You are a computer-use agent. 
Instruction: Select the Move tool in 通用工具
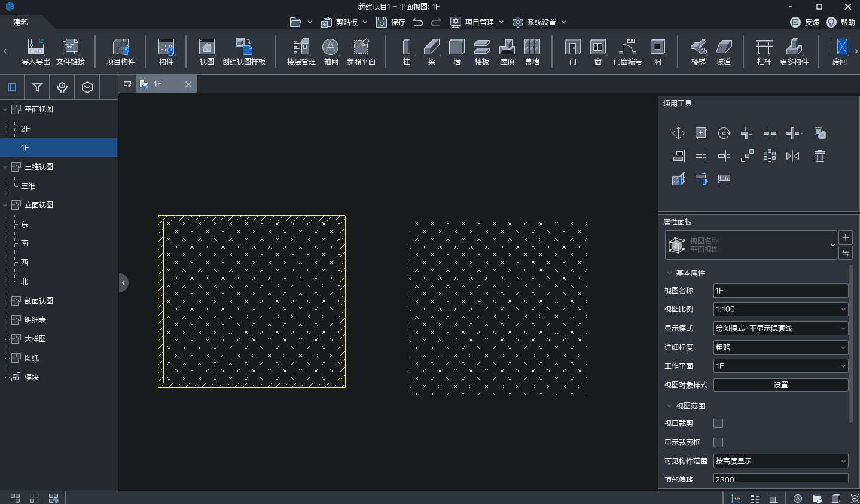pos(678,133)
